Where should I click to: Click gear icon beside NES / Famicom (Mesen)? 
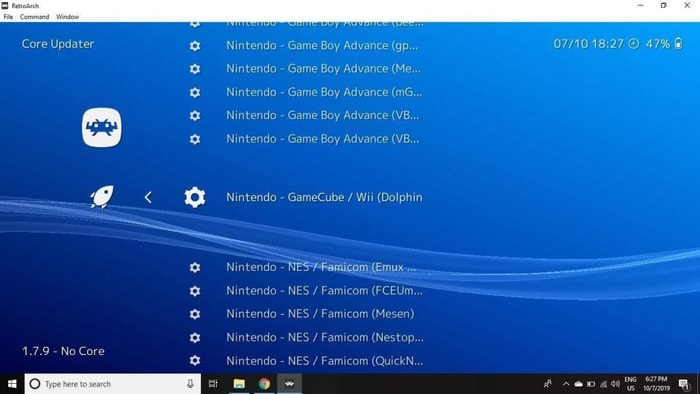[195, 314]
